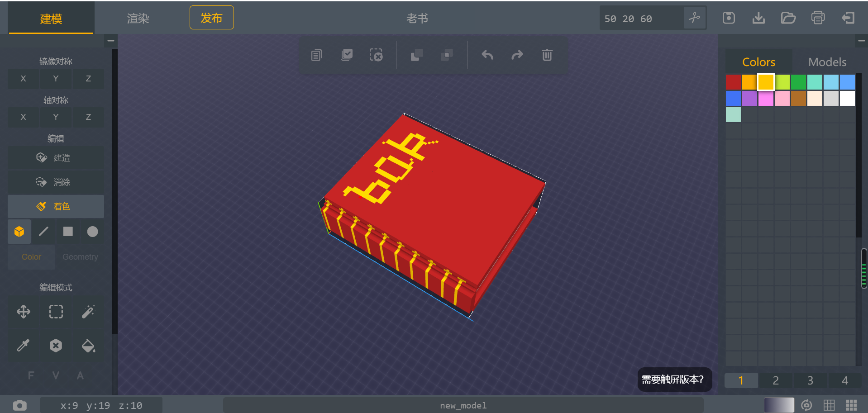Click the model size field showing 50 20 60

tap(641, 19)
